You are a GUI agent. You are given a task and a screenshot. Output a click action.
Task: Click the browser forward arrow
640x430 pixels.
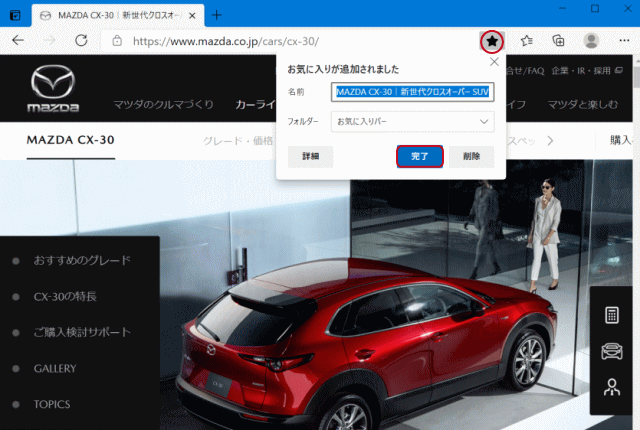click(49, 40)
